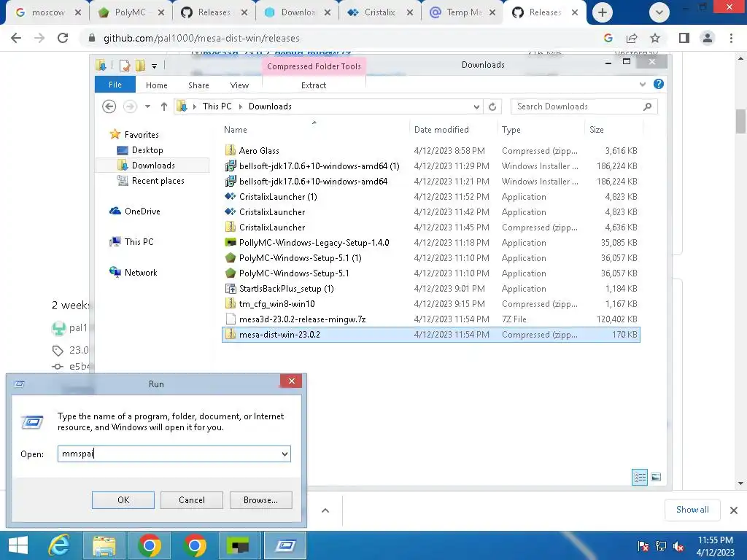Select the Compressed Folder Tools tab
The height and width of the screenshot is (560, 747).
314,66
